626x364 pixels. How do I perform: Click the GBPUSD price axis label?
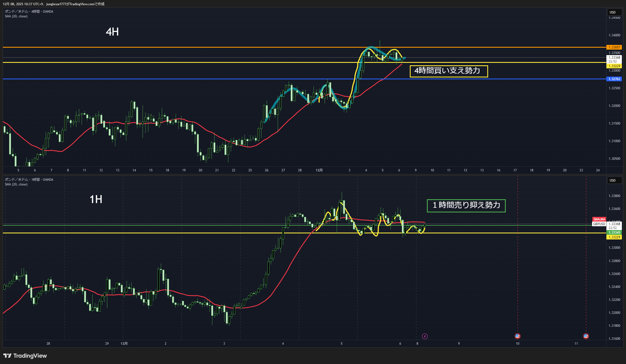[599, 224]
